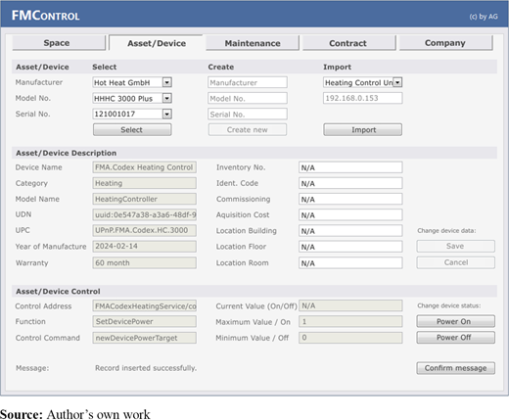The image size is (509, 420).
Task: Click the Confirm message button
Action: pos(455,368)
